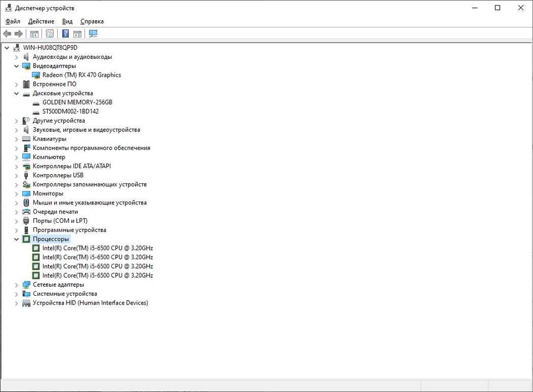Click the Устройства HID icon

(26, 303)
